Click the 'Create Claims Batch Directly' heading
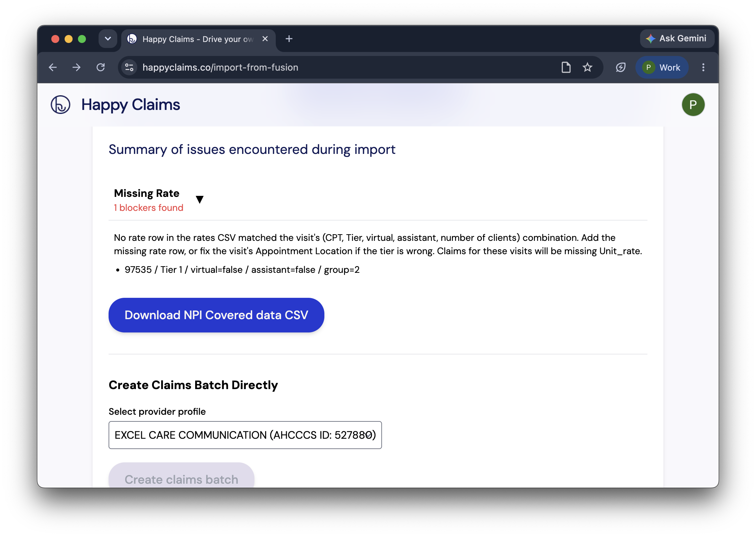The image size is (756, 537). point(193,385)
